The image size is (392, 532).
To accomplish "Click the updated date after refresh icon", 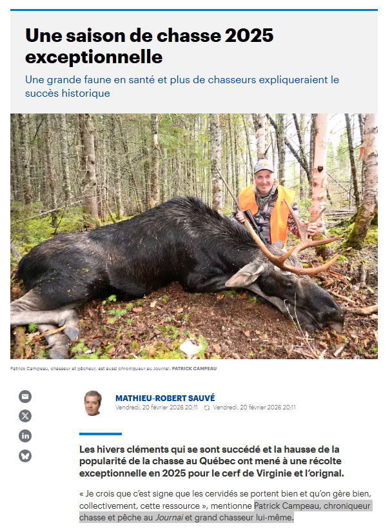I will point(254,408).
